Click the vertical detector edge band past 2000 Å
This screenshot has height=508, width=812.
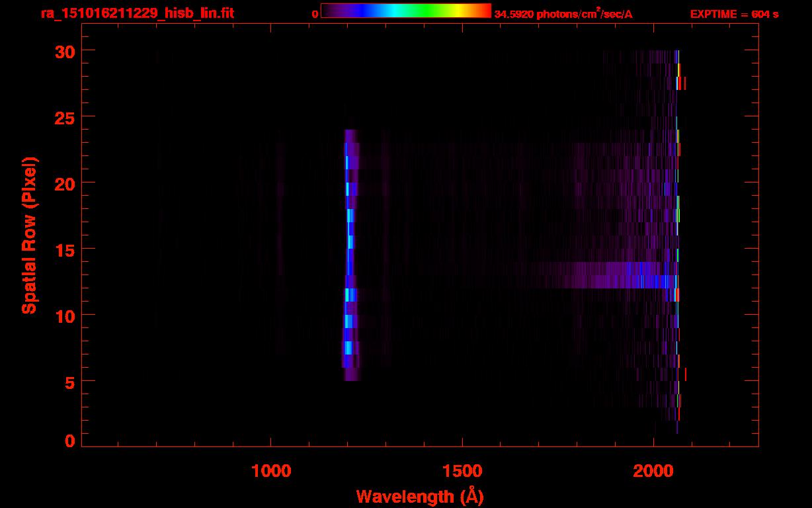tap(678, 241)
